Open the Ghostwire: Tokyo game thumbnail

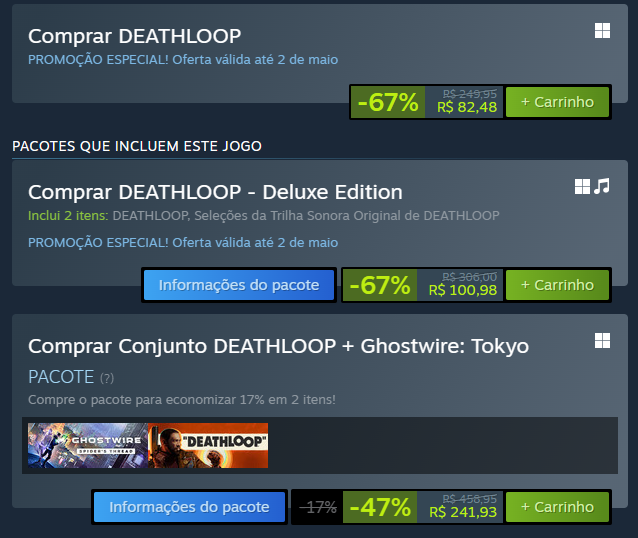[87, 446]
